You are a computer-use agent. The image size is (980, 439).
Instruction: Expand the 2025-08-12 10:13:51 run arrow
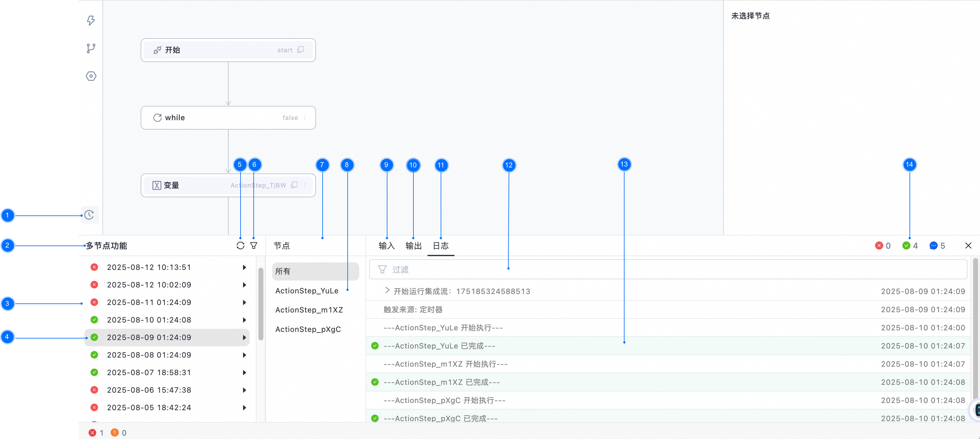244,267
